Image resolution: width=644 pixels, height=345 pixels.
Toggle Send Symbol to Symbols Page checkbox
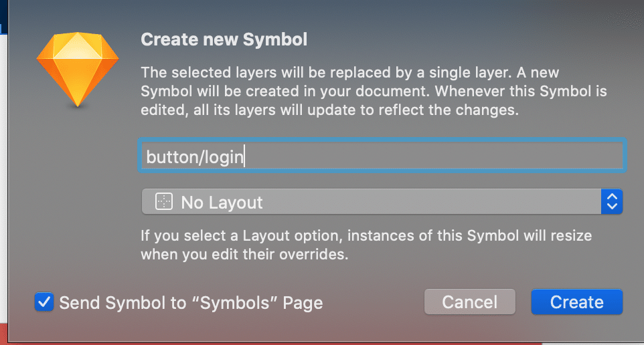[x=45, y=302]
